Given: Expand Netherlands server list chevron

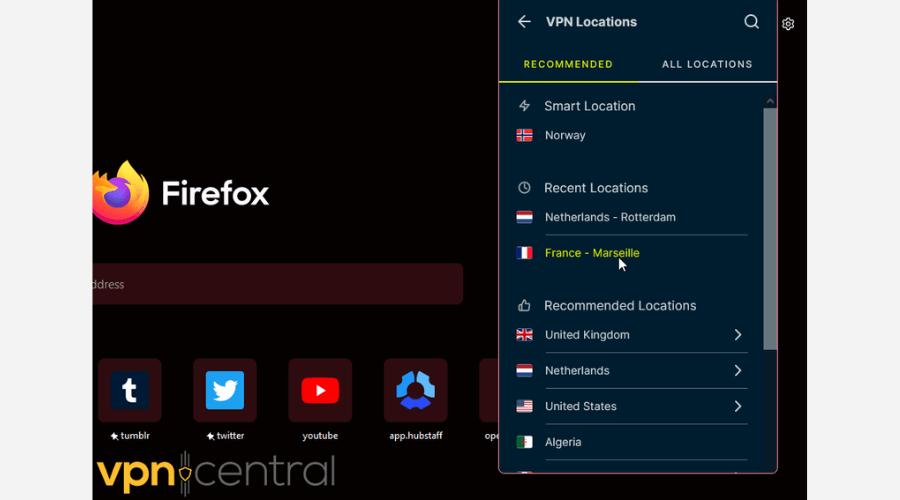Looking at the screenshot, I should pos(738,371).
